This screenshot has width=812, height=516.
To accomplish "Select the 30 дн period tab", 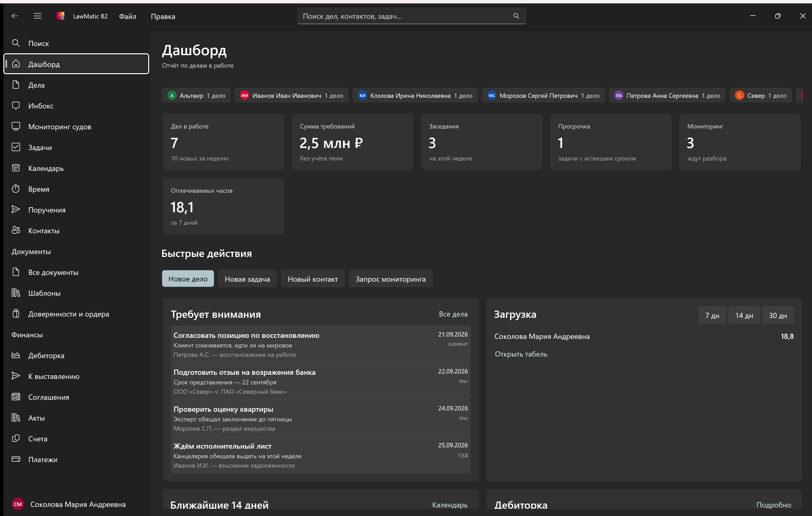I will [x=778, y=315].
